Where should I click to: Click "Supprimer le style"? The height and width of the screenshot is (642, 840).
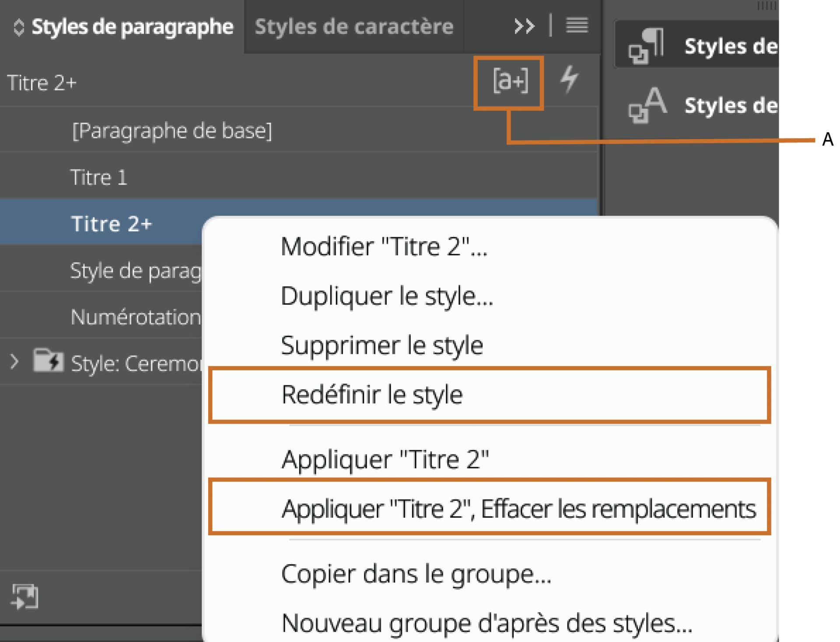pos(383,345)
